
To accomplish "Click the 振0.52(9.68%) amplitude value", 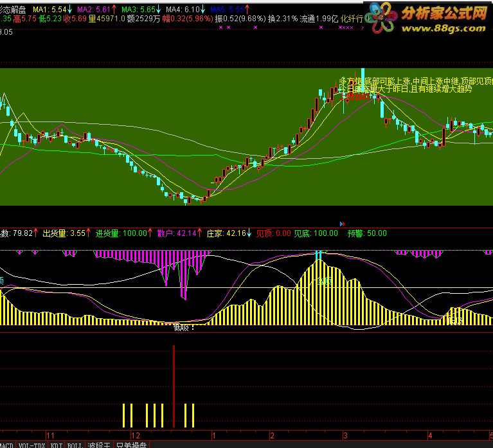I will pos(240,19).
